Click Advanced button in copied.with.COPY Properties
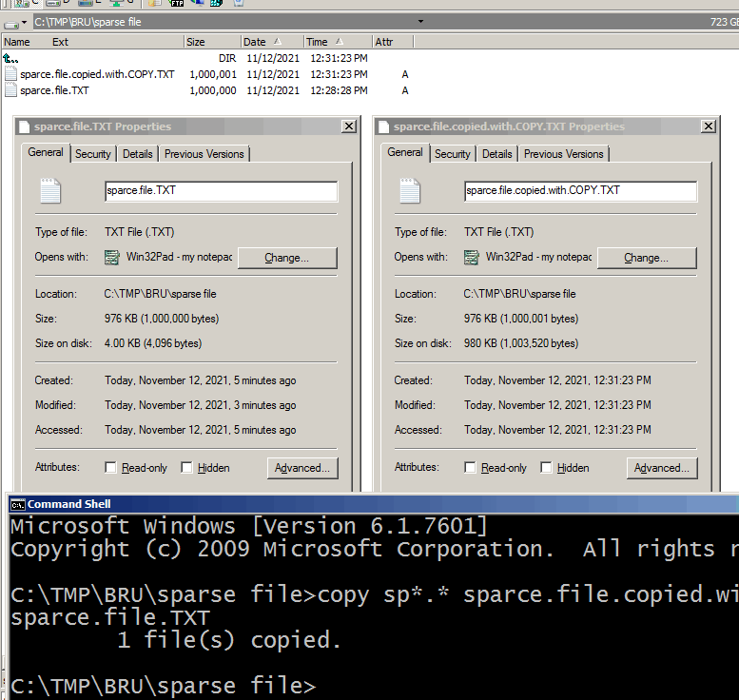 [x=662, y=468]
